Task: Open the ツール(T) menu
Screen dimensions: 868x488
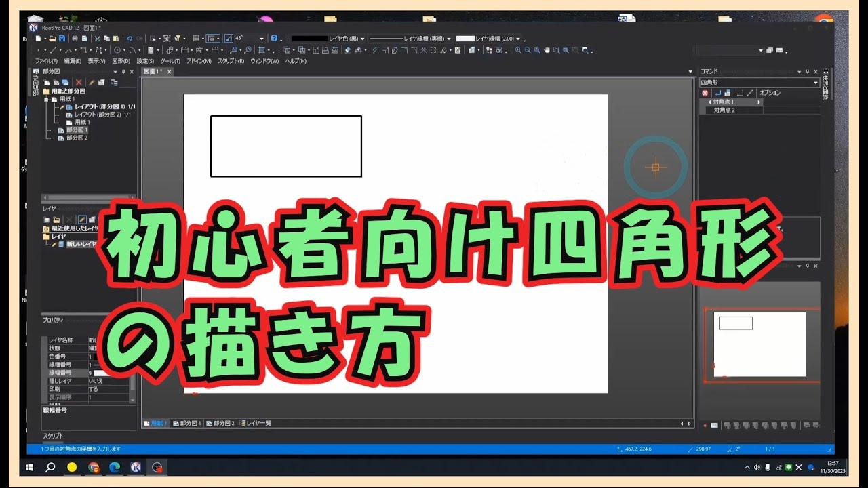Action: tap(170, 61)
